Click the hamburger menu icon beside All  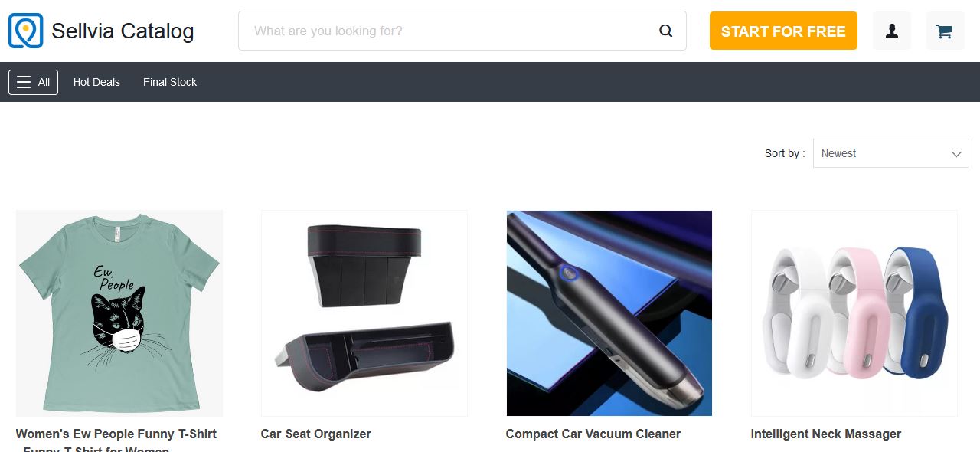(24, 82)
